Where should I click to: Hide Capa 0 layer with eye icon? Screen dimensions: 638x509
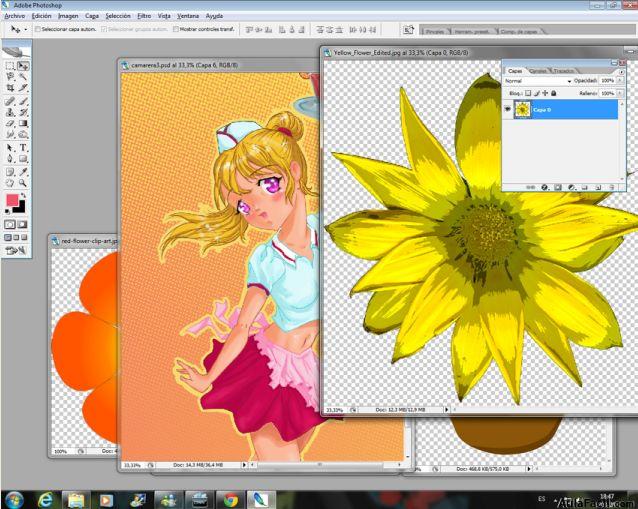[507, 109]
